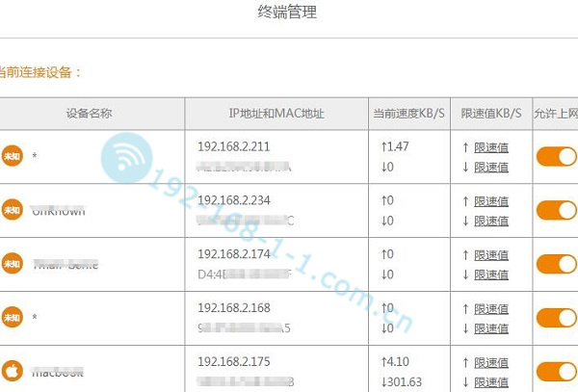Edit upload 限速值 for 192.168.2.174
This screenshot has width=578, height=392.
tap(491, 255)
